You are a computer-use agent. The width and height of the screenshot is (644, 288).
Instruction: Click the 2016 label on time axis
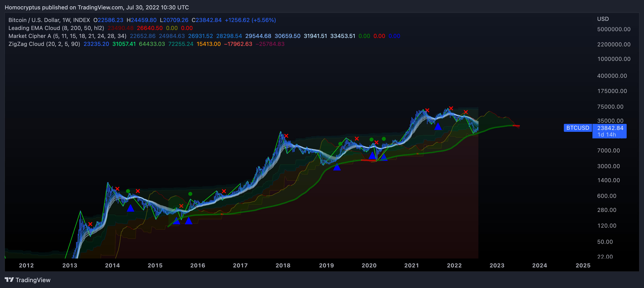click(x=198, y=265)
